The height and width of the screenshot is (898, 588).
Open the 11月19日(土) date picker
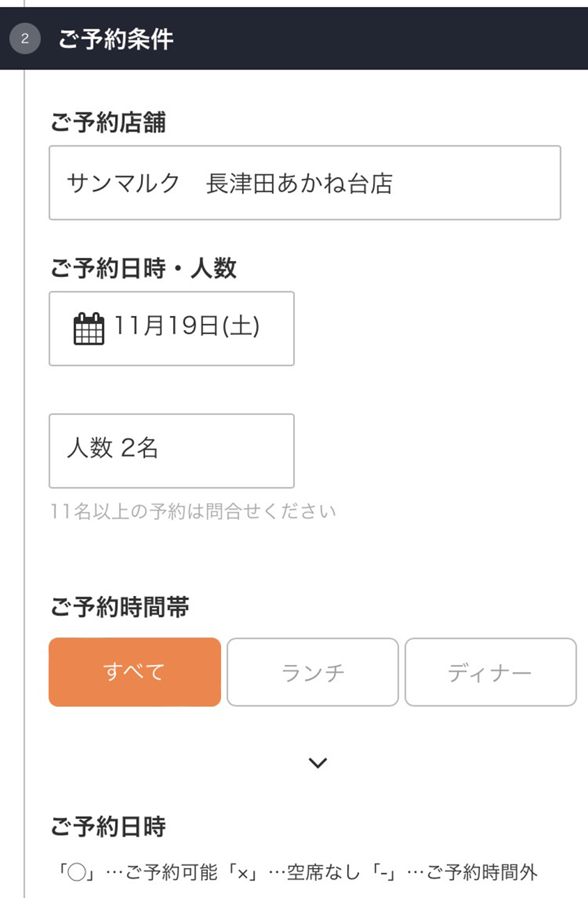(172, 329)
